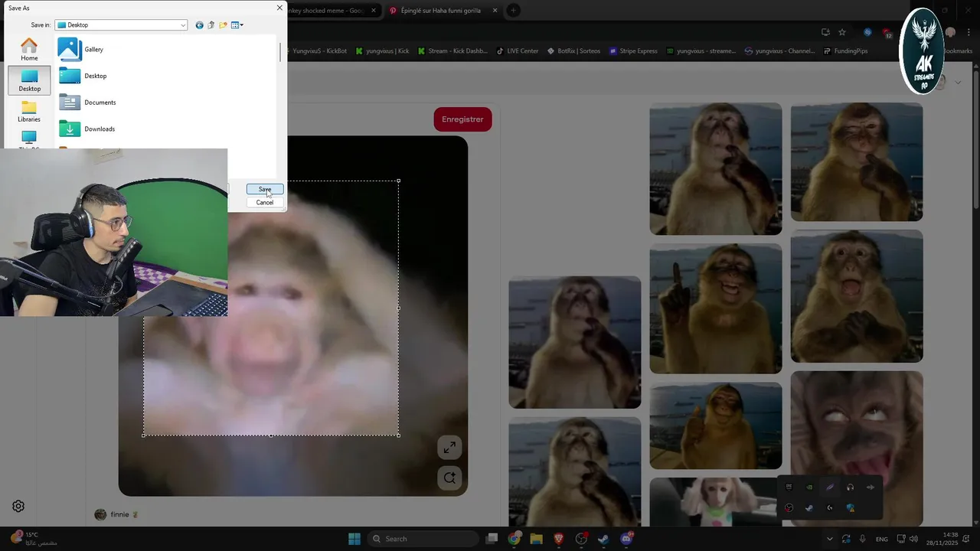980x551 pixels.
Task: Open the browser three-dot menu
Action: click(x=969, y=32)
